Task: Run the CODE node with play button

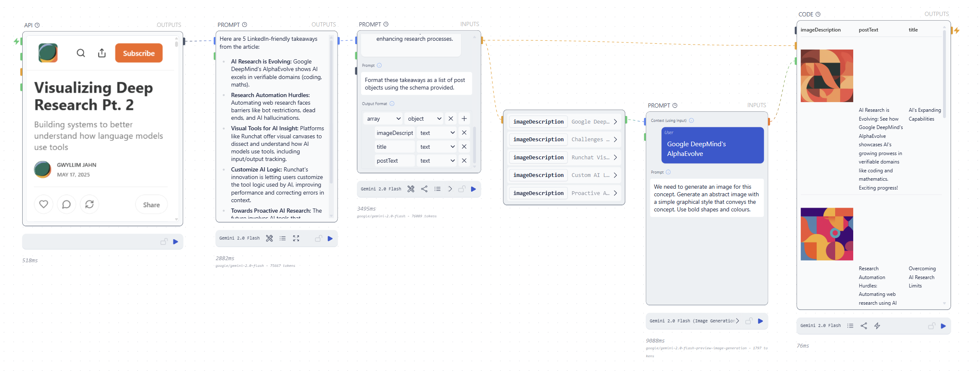Action: click(943, 326)
